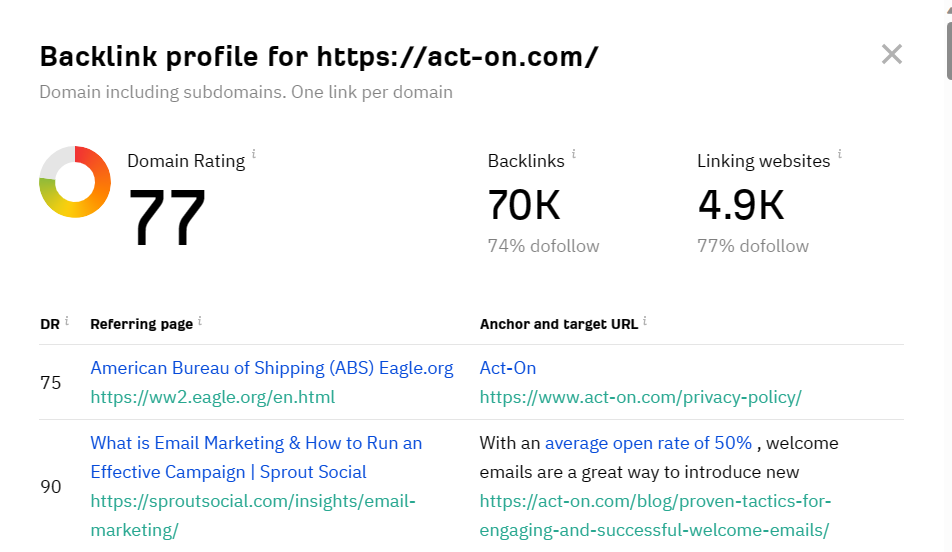Viewport: 952px width, 552px height.
Task: Click the Referring page info icon
Action: tap(200, 320)
